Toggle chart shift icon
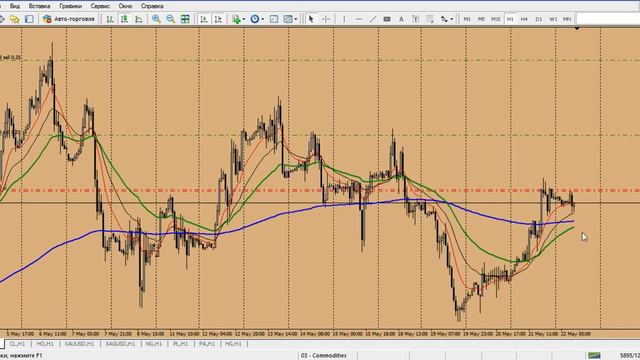 (x=218, y=19)
